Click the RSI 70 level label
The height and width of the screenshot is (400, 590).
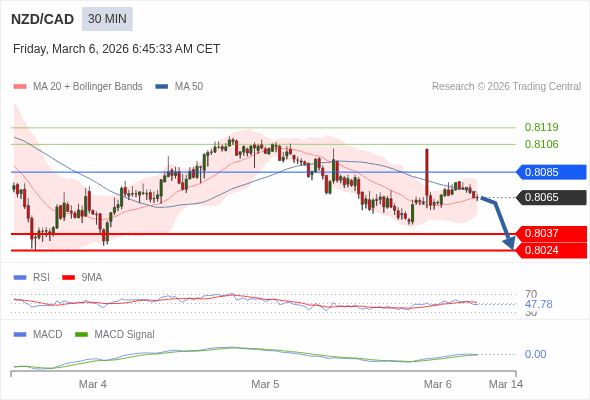click(x=531, y=294)
